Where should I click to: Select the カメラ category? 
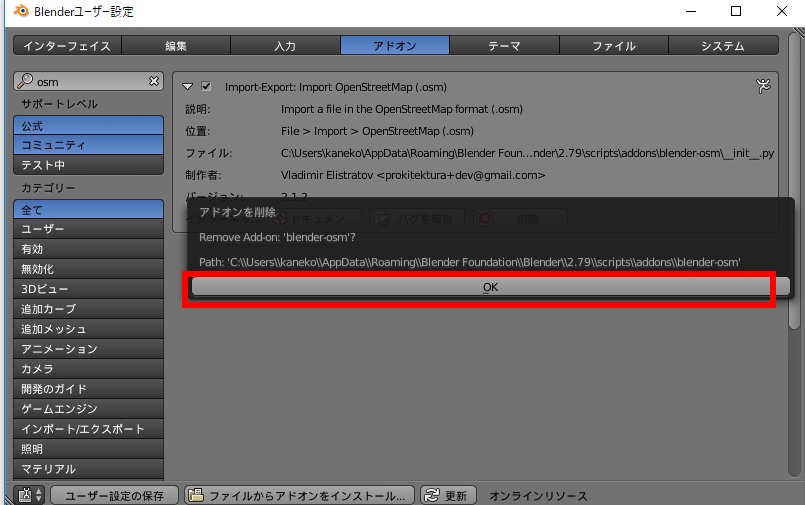pyautogui.click(x=88, y=369)
